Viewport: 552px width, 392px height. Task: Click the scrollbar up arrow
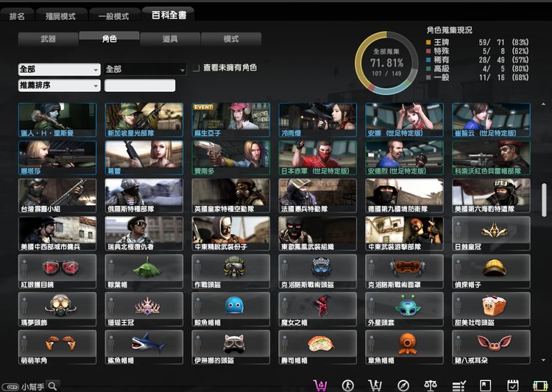[x=544, y=104]
